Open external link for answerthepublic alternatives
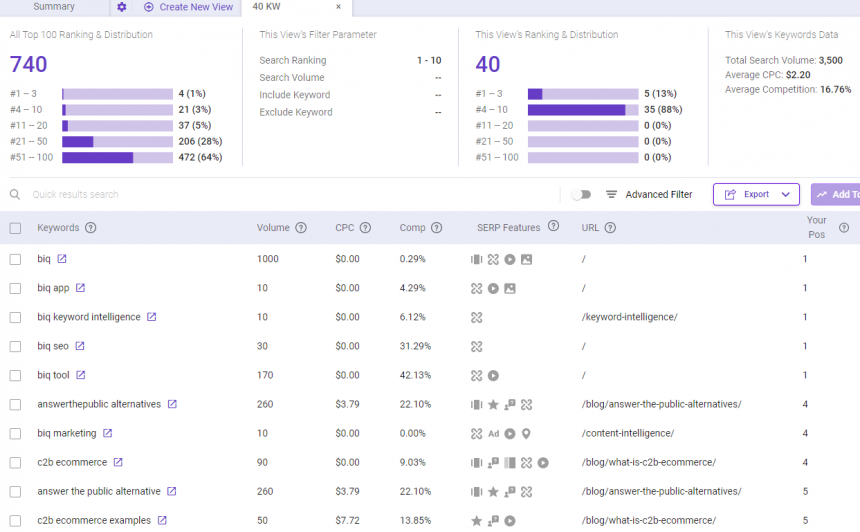The height and width of the screenshot is (532, 860). pyautogui.click(x=172, y=404)
